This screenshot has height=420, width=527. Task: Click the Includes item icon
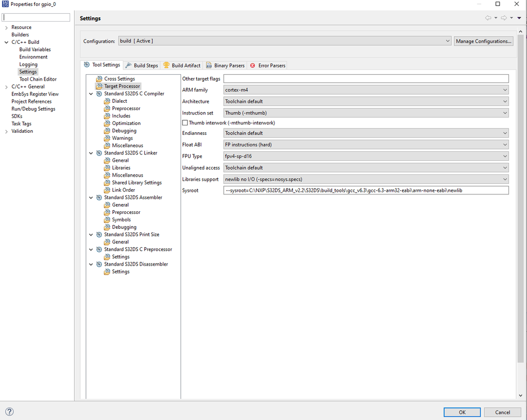click(x=107, y=116)
